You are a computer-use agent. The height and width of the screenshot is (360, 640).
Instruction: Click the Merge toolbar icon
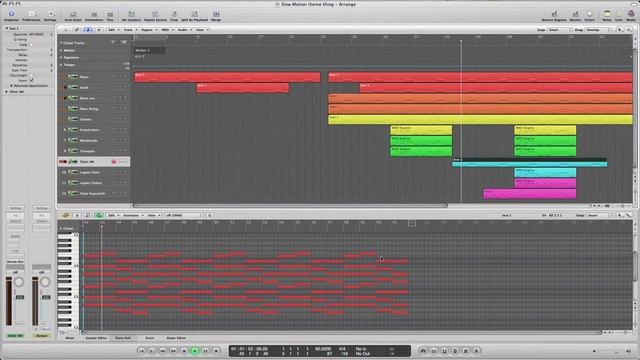(216, 16)
